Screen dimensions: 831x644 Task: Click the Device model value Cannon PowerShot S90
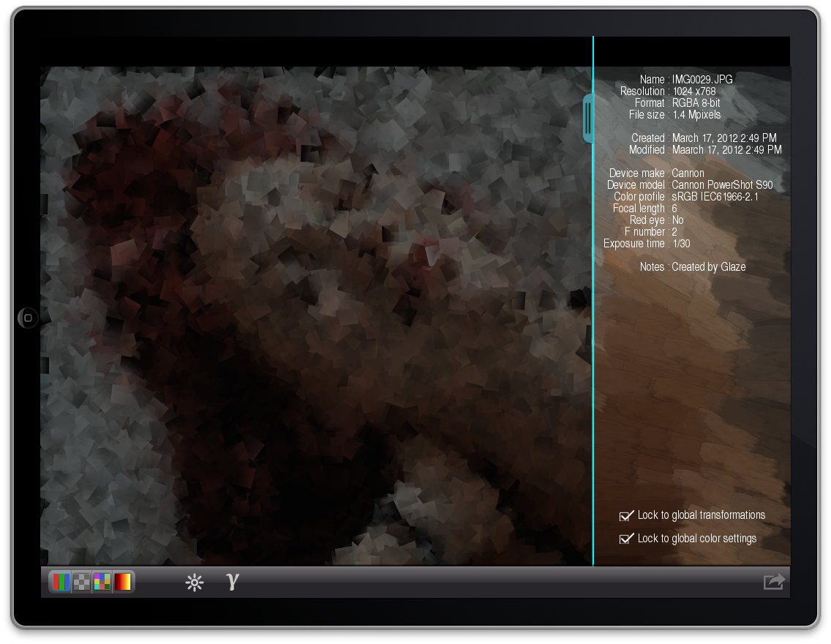point(722,185)
